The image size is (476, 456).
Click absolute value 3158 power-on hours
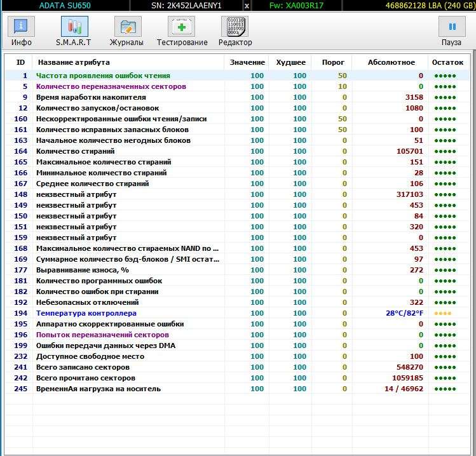(x=414, y=97)
